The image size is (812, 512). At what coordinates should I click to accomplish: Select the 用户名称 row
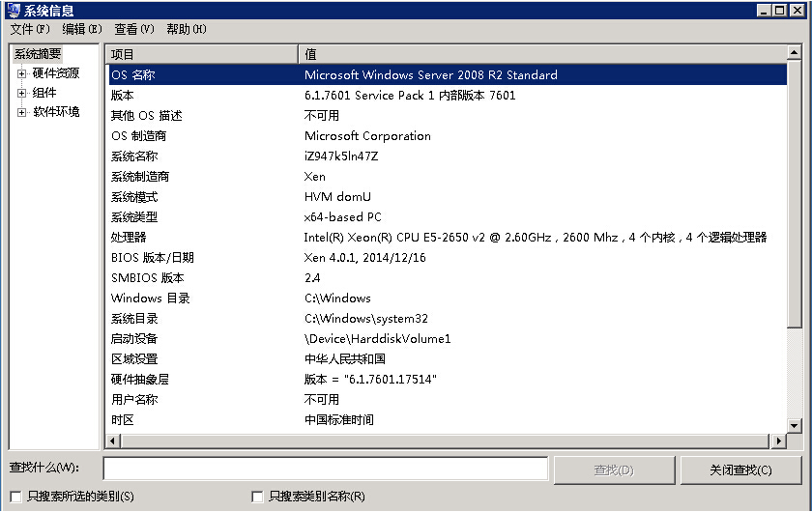(448, 400)
